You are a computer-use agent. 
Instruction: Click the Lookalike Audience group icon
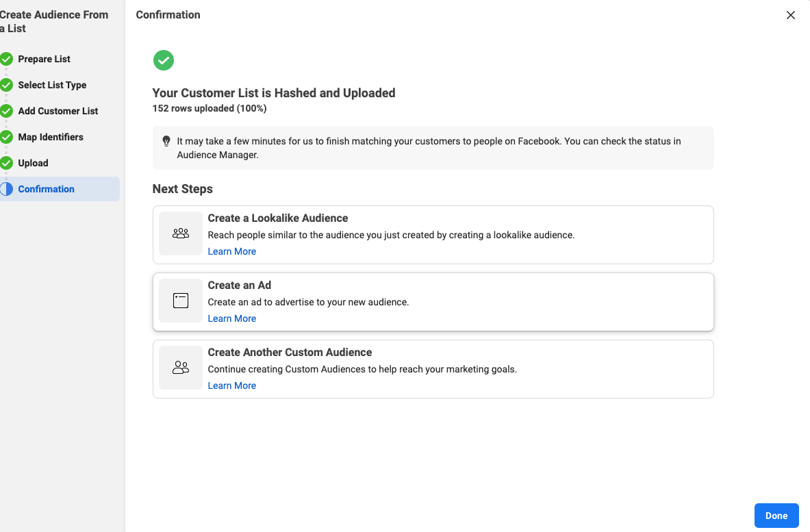(180, 233)
